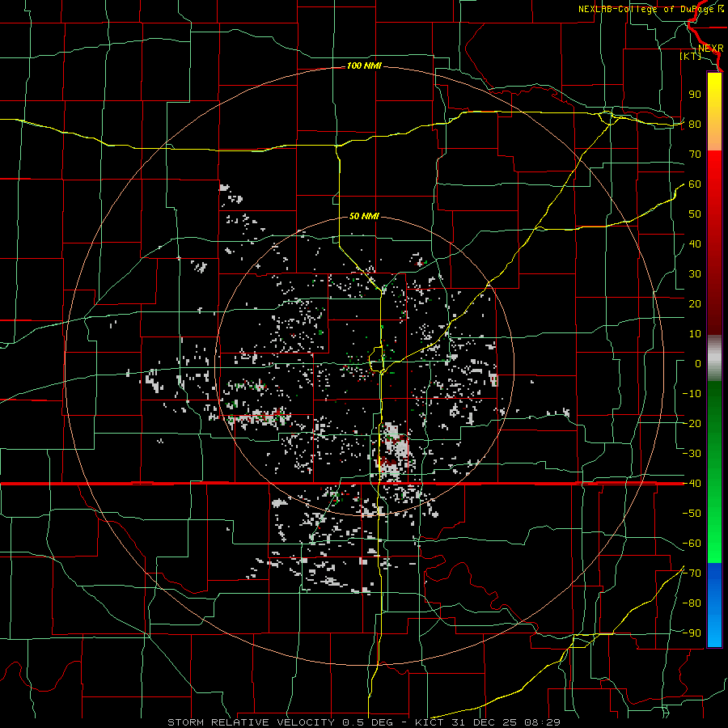The image size is (728, 728).
Task: Click the -40 knot scale label
Action: coord(692,484)
